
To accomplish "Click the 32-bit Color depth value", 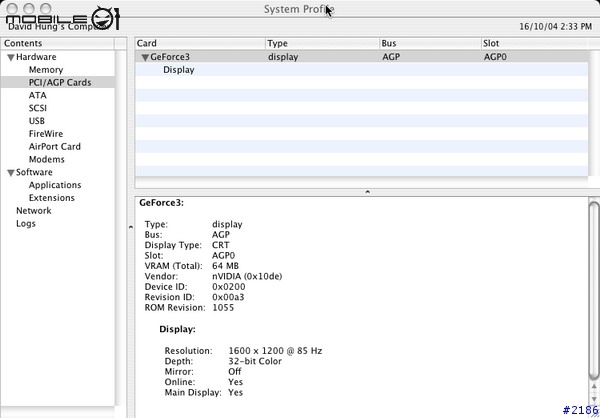I will point(255,361).
